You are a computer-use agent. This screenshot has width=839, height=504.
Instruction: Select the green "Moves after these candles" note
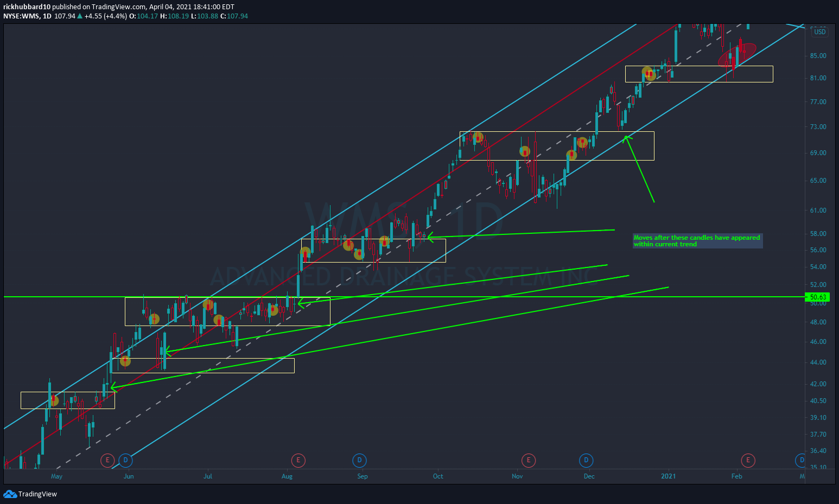(697, 241)
